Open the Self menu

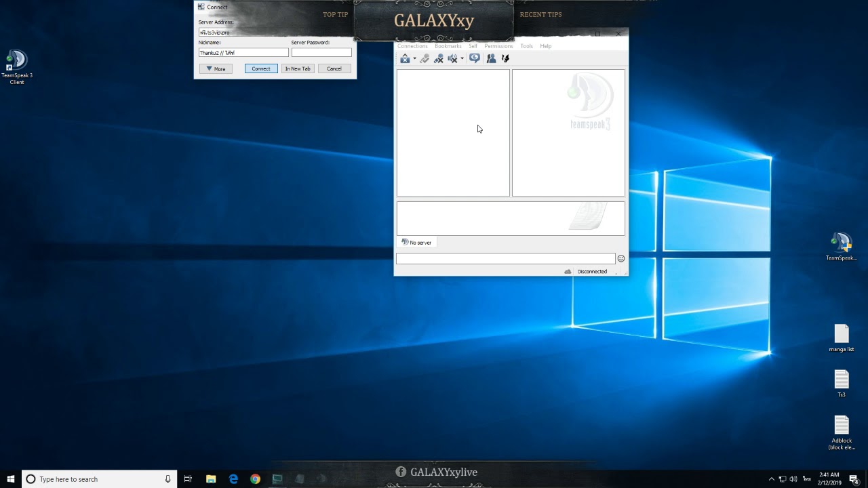pos(473,46)
